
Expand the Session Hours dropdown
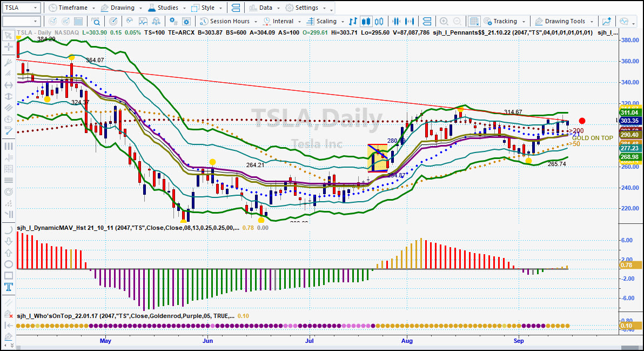[256, 22]
